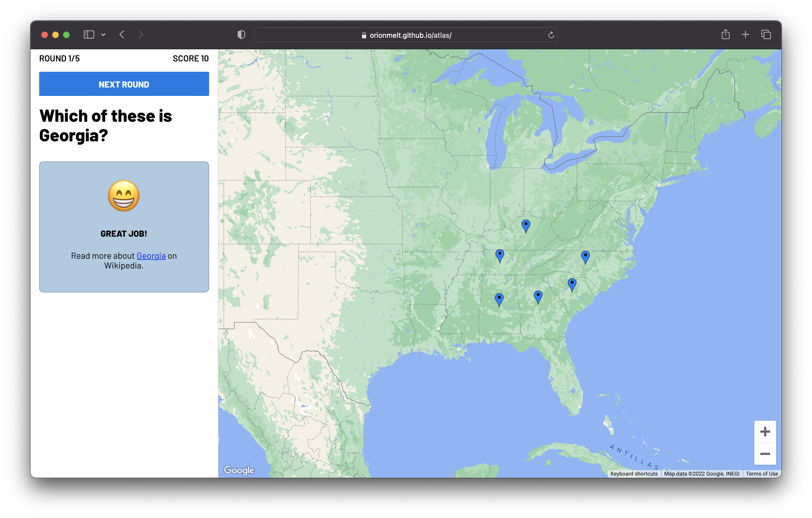Reload the current page

coord(551,35)
